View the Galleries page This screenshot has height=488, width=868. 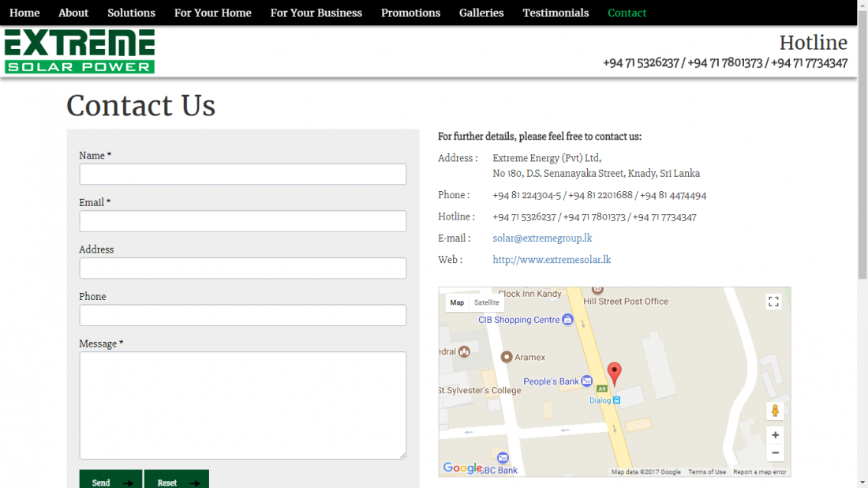(481, 13)
